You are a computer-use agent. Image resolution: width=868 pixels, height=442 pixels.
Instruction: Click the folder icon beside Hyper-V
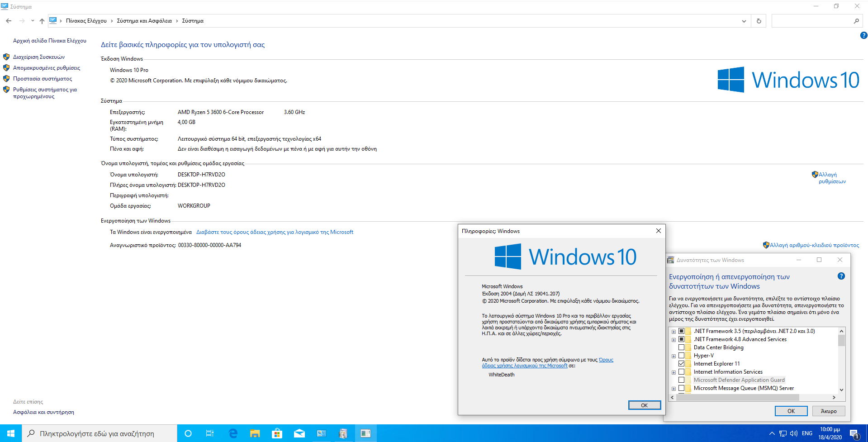tap(688, 356)
